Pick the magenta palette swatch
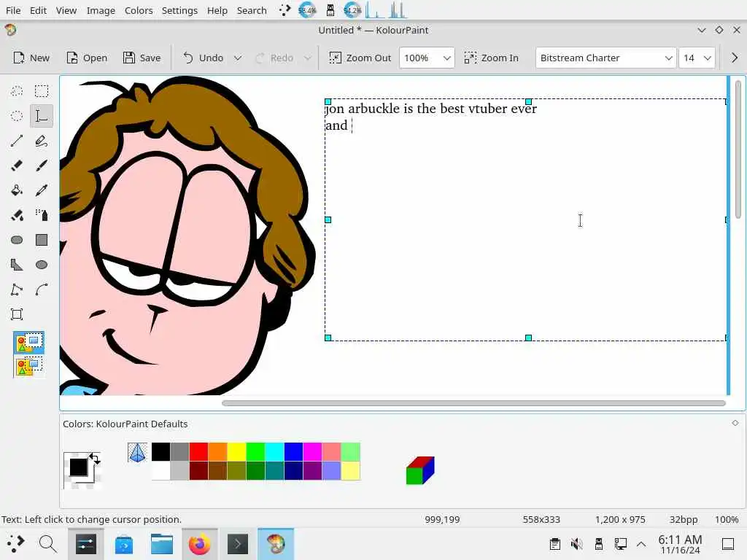The image size is (747, 560). point(312,452)
